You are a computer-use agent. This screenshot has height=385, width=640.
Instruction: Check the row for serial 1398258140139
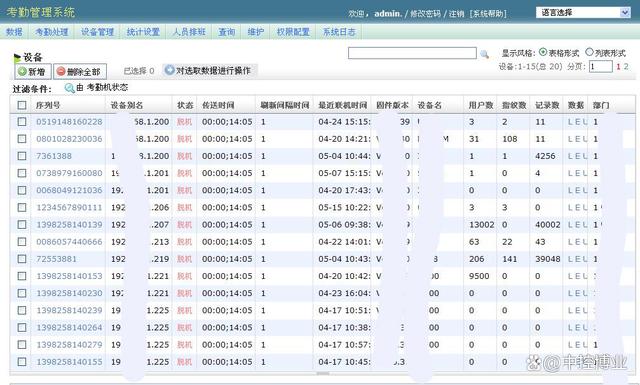point(22,225)
